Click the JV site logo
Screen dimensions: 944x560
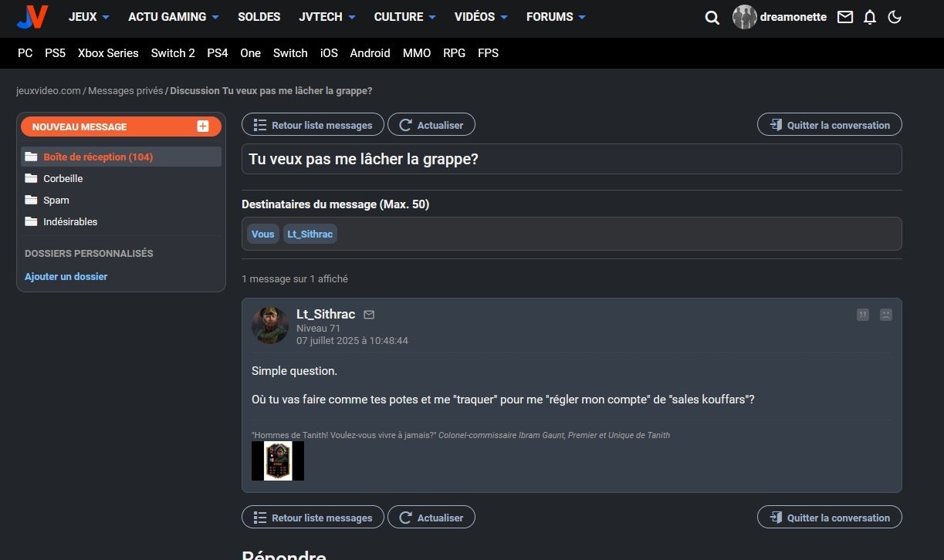click(32, 16)
